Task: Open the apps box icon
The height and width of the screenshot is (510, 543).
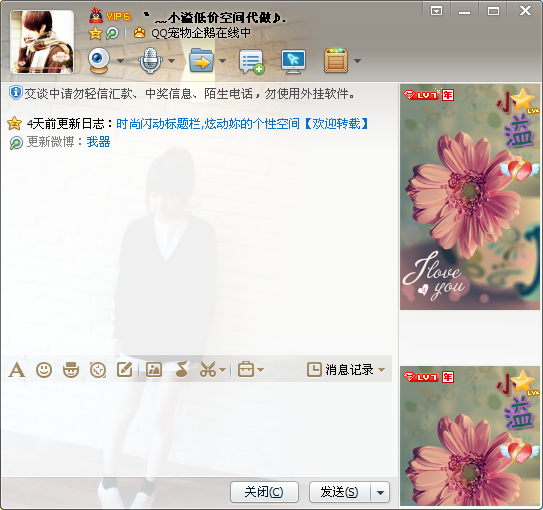Action: [336, 61]
